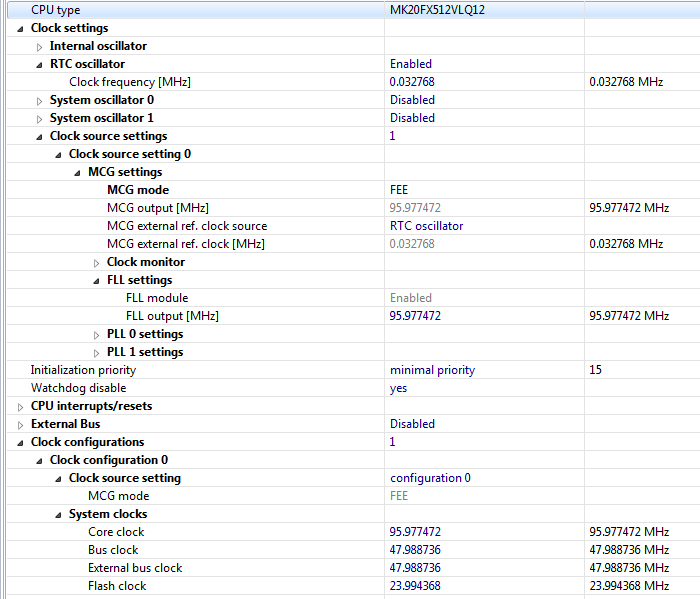Image resolution: width=700 pixels, height=599 pixels.
Task: Click External bus clock detail 47.988736 MHz
Action: (x=629, y=568)
